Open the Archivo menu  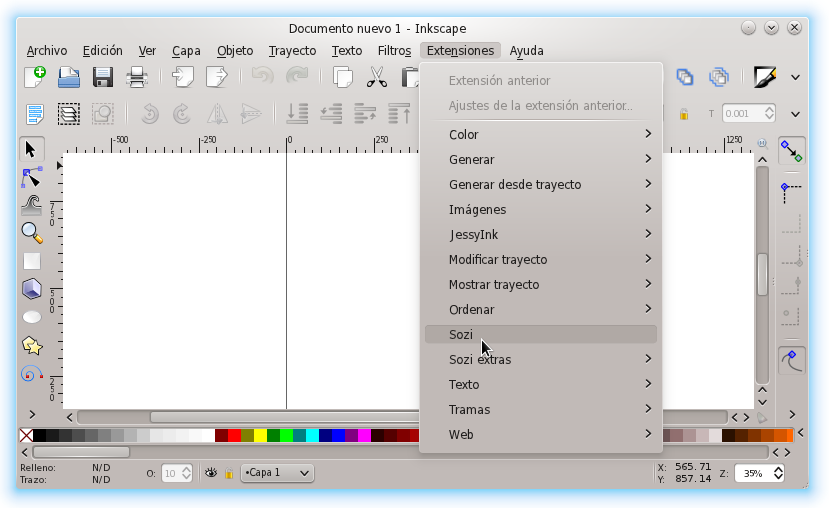coord(47,51)
